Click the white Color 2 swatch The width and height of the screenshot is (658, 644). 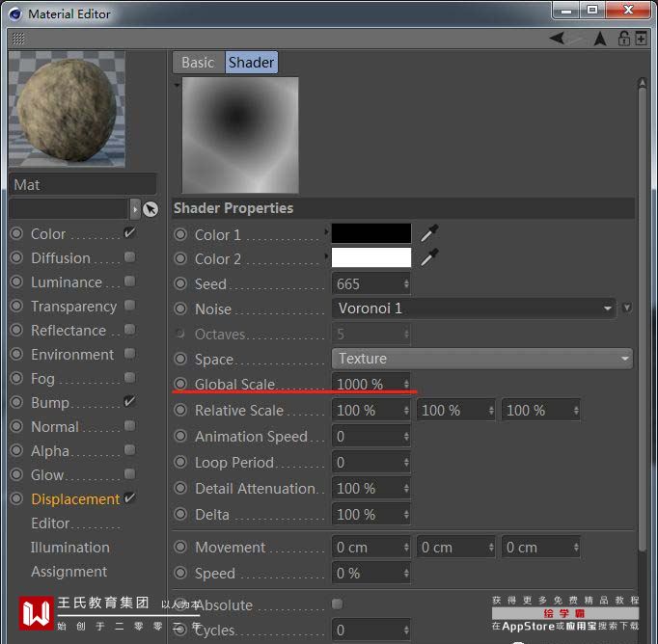click(x=371, y=257)
